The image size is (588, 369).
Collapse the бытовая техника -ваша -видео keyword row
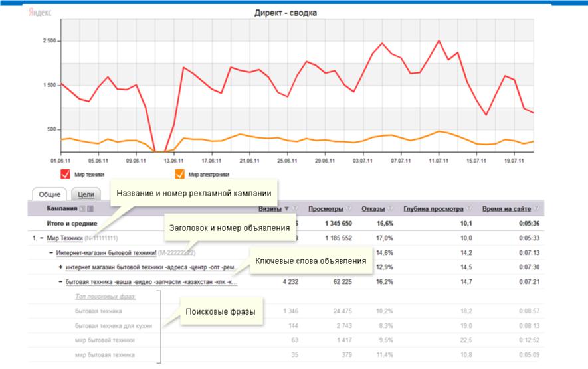tap(60, 281)
